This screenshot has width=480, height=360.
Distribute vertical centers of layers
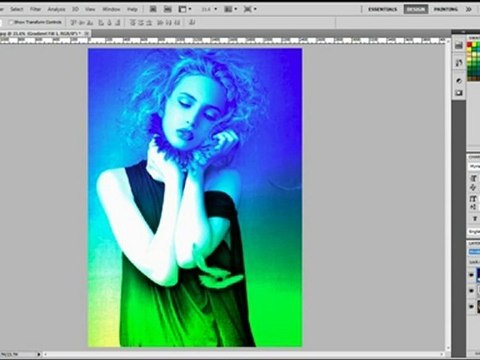point(141,22)
